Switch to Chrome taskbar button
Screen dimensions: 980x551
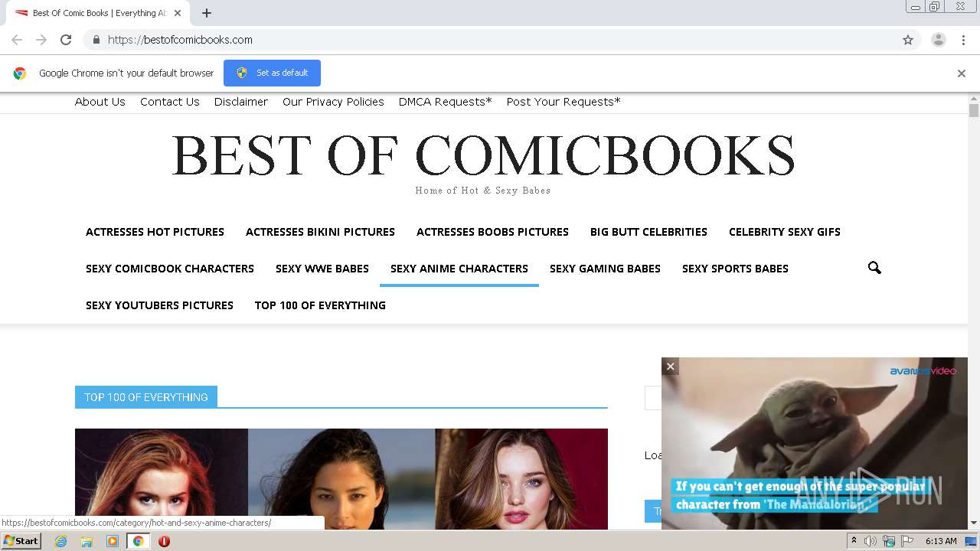point(138,541)
